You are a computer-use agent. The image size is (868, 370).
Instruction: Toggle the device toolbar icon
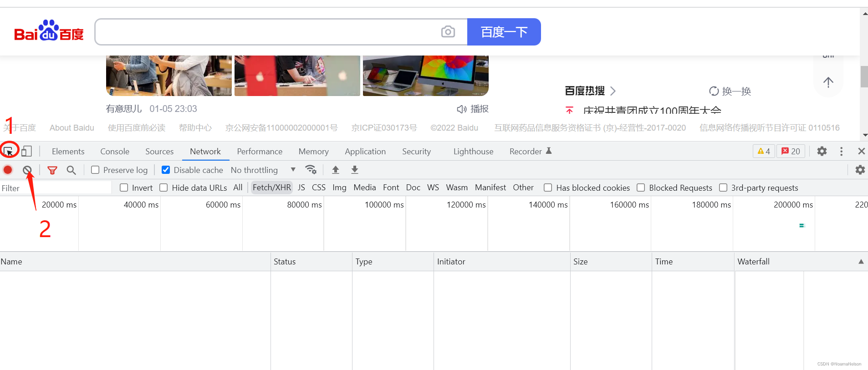pyautogui.click(x=26, y=151)
